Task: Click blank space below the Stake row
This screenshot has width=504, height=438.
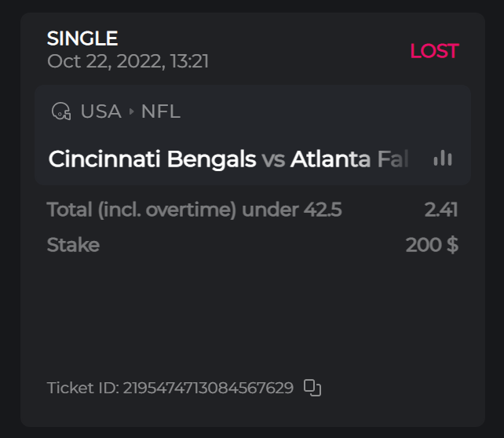Action: tap(251, 314)
